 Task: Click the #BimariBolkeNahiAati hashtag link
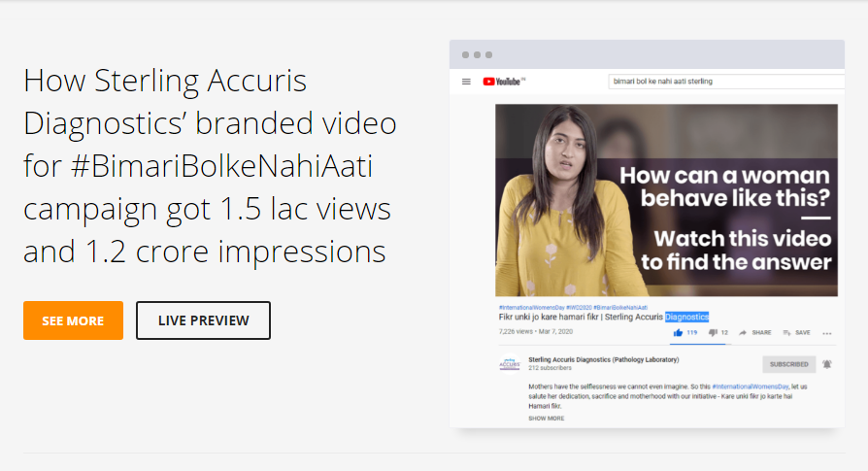click(620, 307)
